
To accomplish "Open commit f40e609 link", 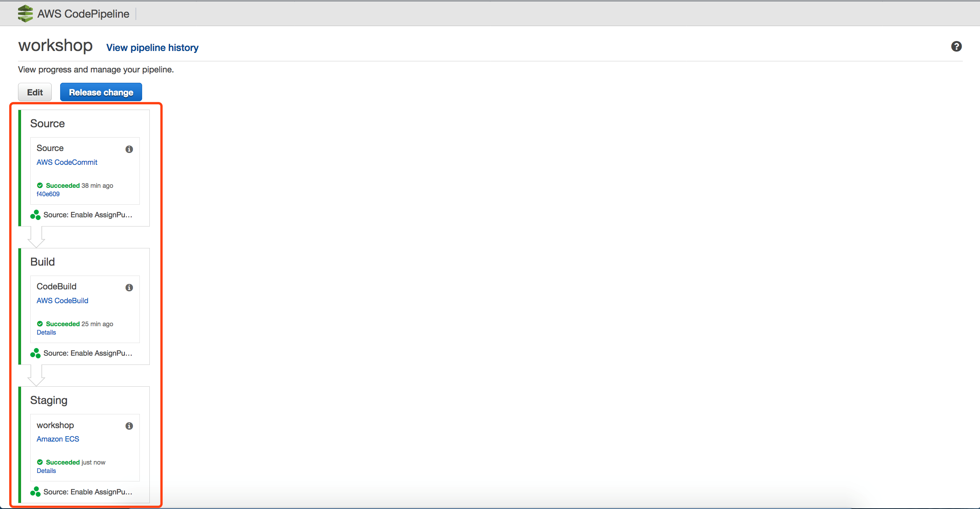I will (48, 194).
